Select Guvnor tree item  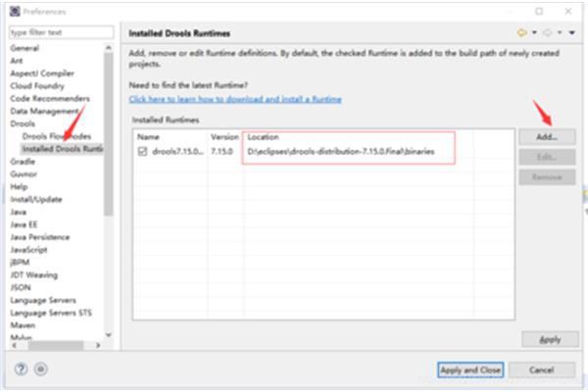[x=24, y=174]
